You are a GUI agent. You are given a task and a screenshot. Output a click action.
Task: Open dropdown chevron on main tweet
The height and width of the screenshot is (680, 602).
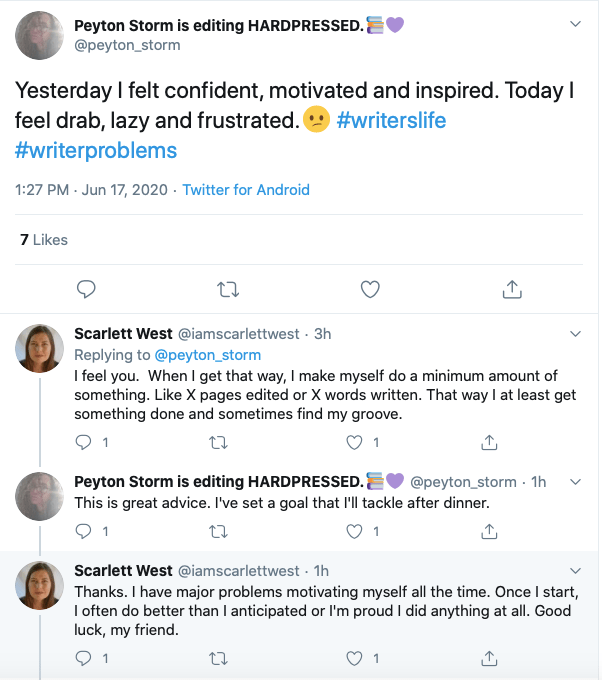[575, 23]
